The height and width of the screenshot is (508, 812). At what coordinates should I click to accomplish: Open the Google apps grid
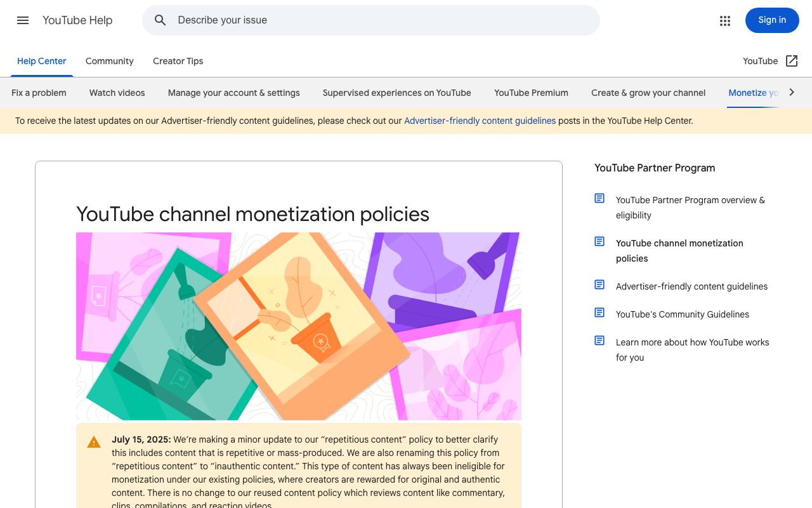pyautogui.click(x=725, y=20)
